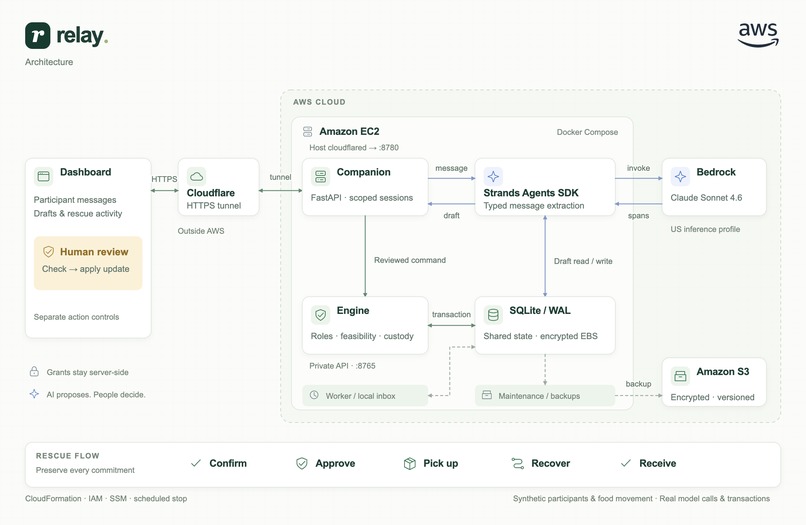Click the 'tunnel' arrow label
The height and width of the screenshot is (525, 806).
coord(280,177)
